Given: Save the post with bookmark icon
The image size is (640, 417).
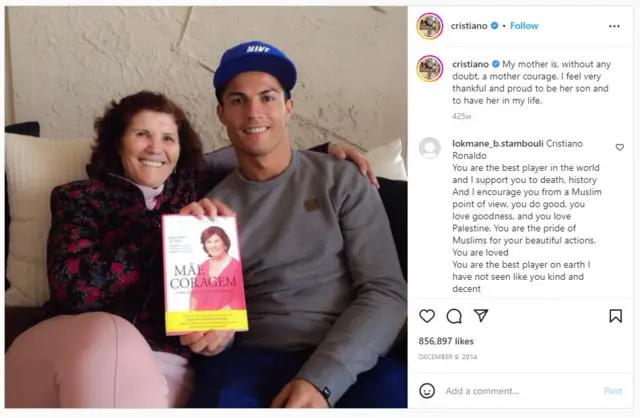Looking at the screenshot, I should 616,316.
